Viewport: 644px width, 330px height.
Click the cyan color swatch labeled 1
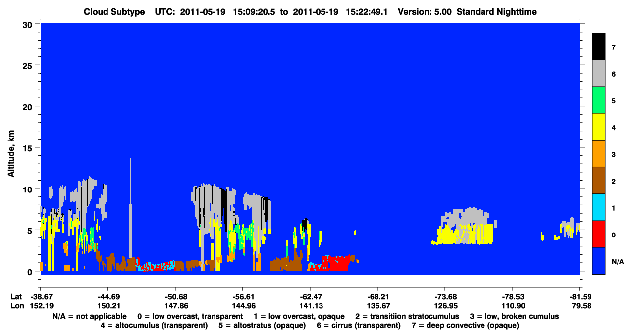(599, 207)
